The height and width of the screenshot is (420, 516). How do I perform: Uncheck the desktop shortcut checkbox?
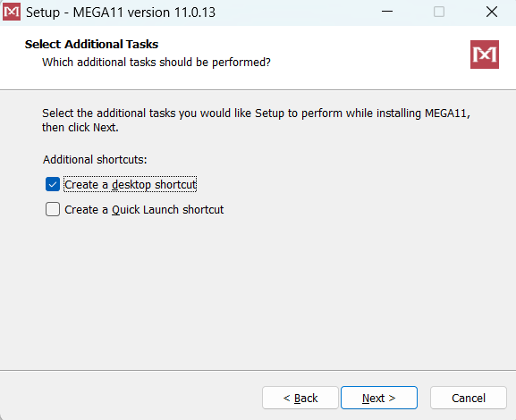click(53, 184)
